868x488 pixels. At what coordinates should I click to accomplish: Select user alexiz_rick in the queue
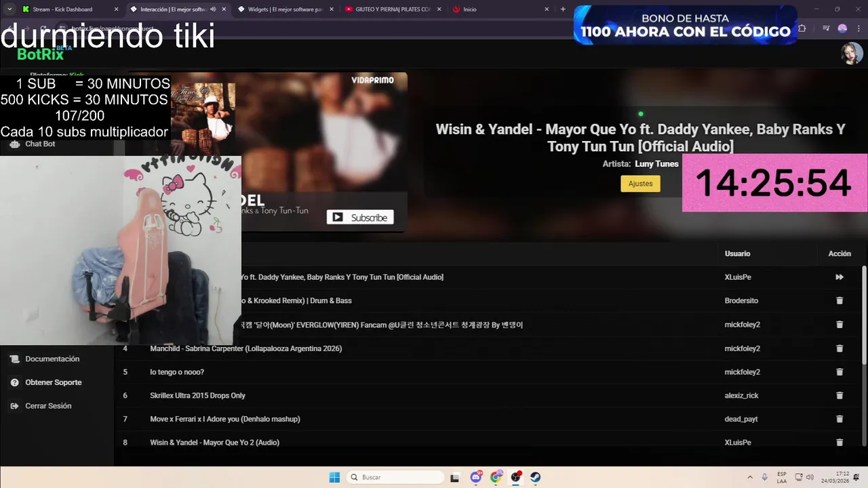point(741,395)
